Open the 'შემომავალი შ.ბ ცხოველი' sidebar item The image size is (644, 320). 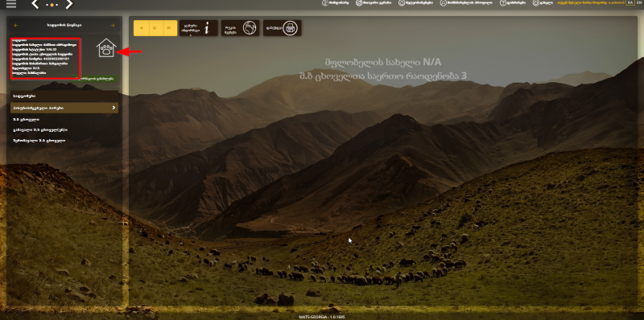click(39, 141)
